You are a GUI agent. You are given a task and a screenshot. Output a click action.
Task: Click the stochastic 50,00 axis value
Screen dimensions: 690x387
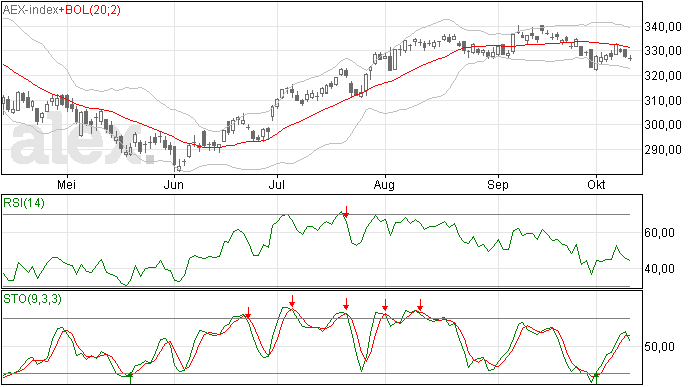point(660,347)
